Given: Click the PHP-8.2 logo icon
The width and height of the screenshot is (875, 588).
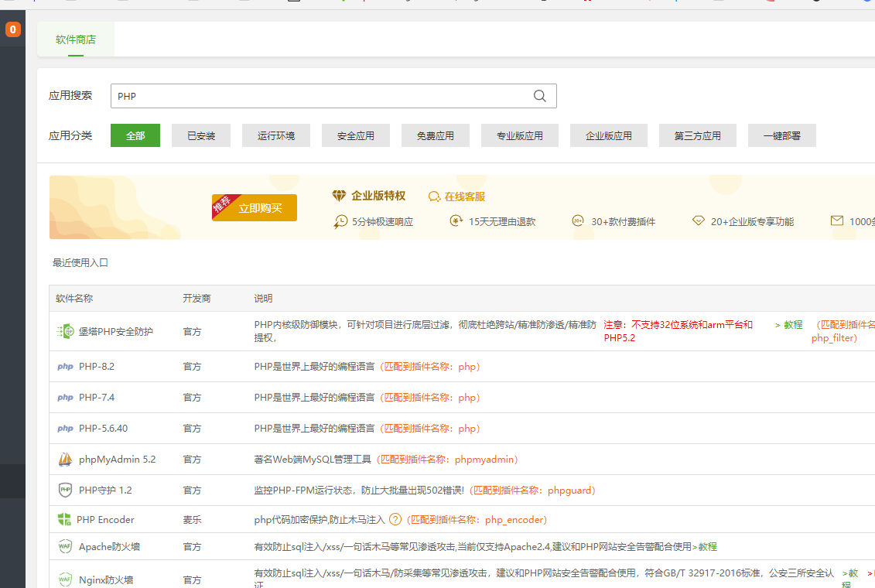Looking at the screenshot, I should click(x=65, y=367).
